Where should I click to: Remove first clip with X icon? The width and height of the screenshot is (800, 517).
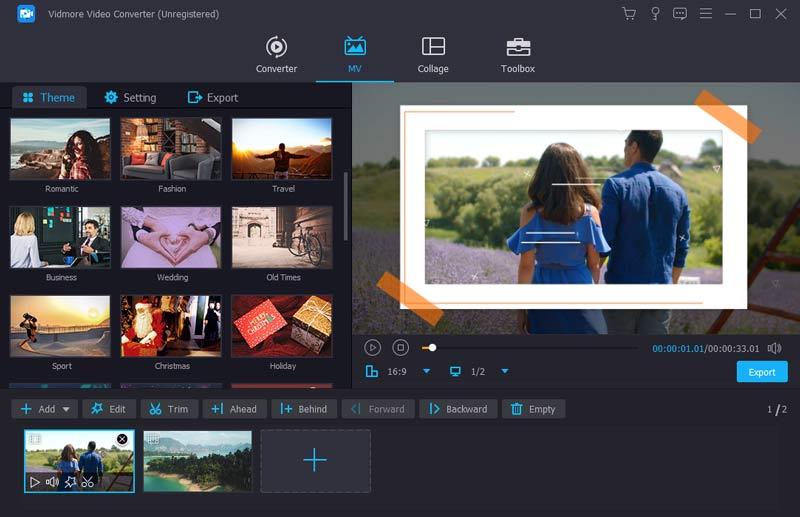pos(122,439)
